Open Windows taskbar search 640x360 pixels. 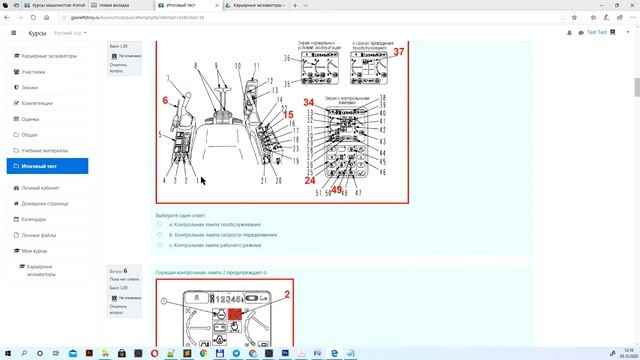pos(24,353)
